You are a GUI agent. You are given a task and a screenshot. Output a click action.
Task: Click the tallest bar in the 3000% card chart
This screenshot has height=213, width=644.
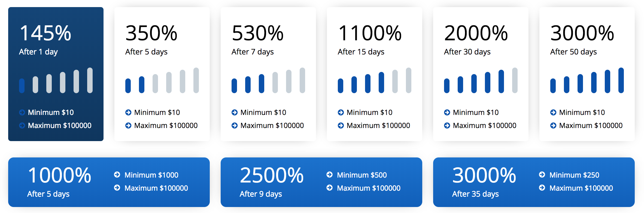[621, 80]
